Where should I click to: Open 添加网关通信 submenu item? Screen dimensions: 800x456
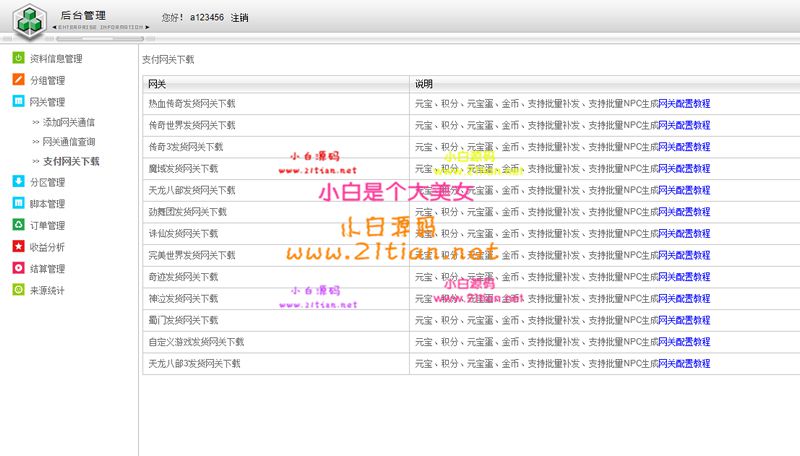pyautogui.click(x=69, y=122)
